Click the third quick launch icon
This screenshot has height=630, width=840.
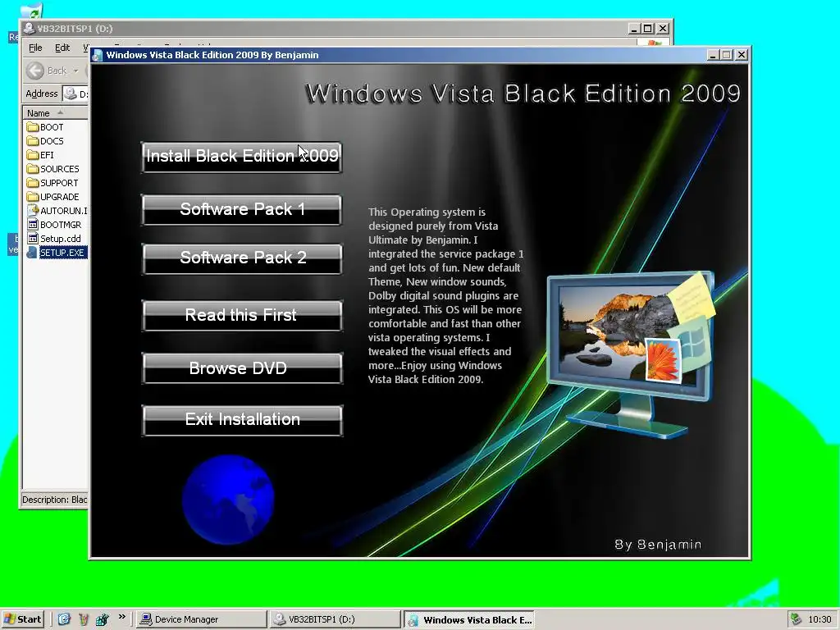click(102, 619)
